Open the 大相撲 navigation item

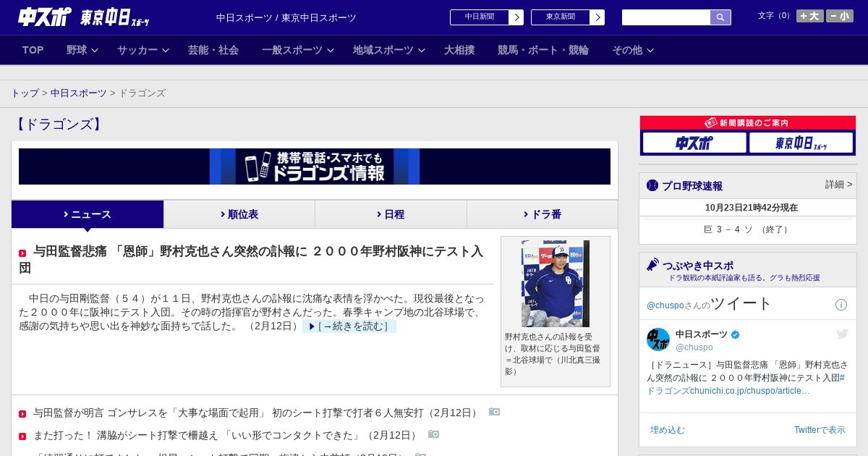pos(459,50)
